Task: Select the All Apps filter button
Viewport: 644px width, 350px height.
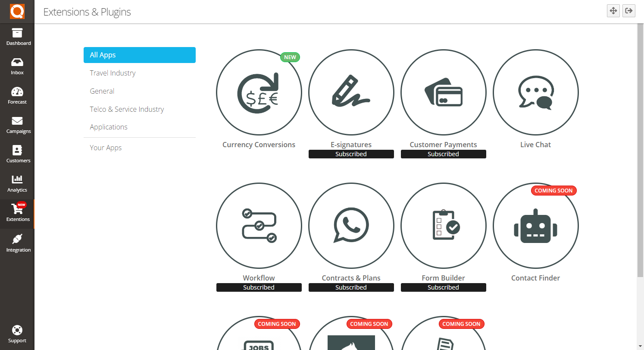Action: click(139, 55)
